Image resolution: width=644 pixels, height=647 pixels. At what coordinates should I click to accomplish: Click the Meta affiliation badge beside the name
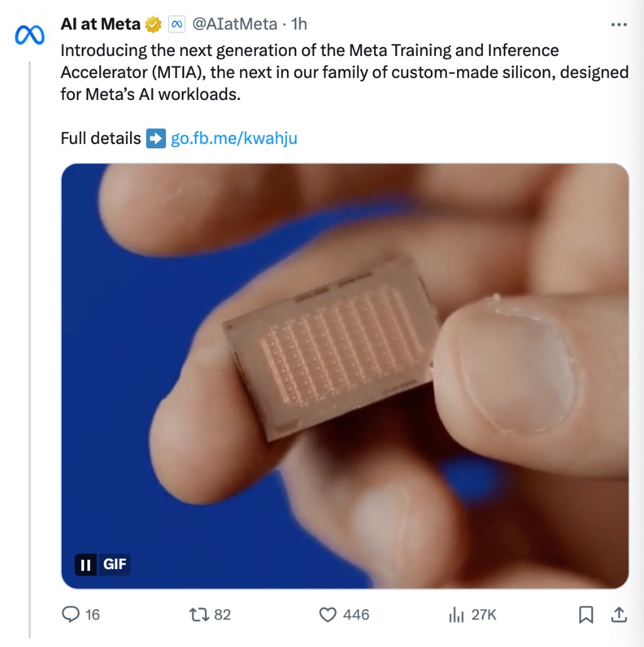tap(176, 25)
